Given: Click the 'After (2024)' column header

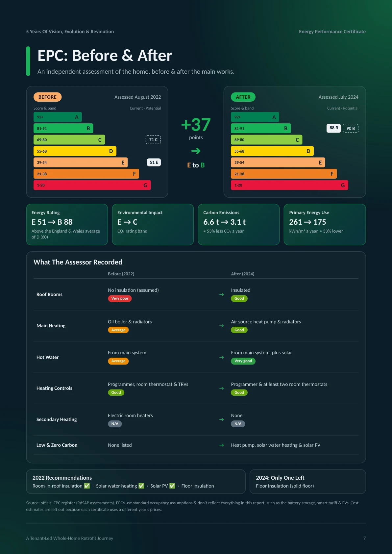Looking at the screenshot, I should [243, 274].
